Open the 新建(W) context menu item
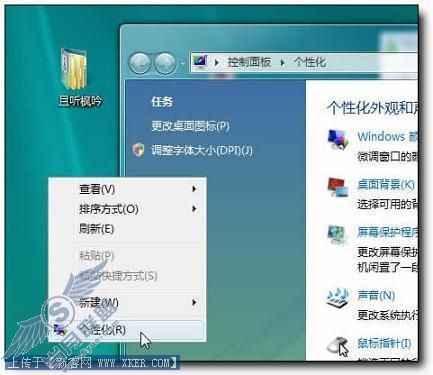Image resolution: width=433 pixels, height=375 pixels. [127, 303]
